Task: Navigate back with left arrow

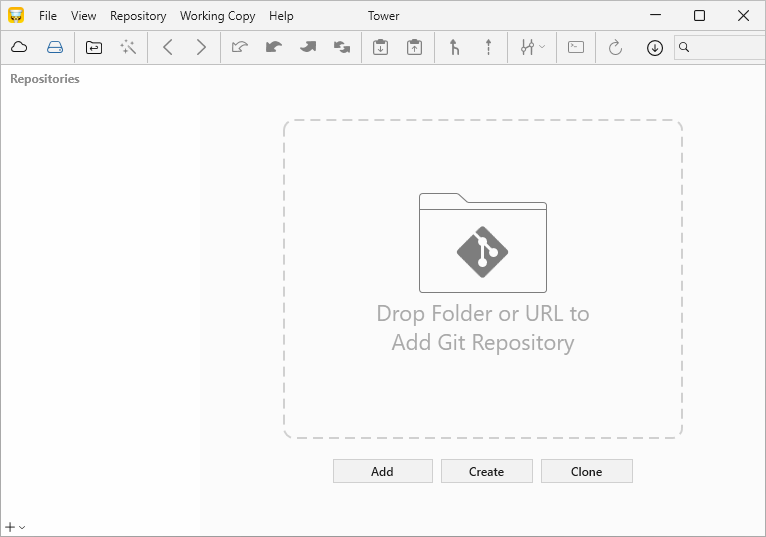Action: tap(168, 47)
